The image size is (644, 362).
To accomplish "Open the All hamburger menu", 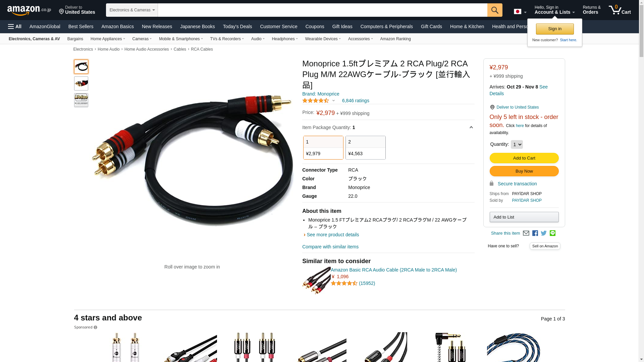I will pyautogui.click(x=15, y=26).
